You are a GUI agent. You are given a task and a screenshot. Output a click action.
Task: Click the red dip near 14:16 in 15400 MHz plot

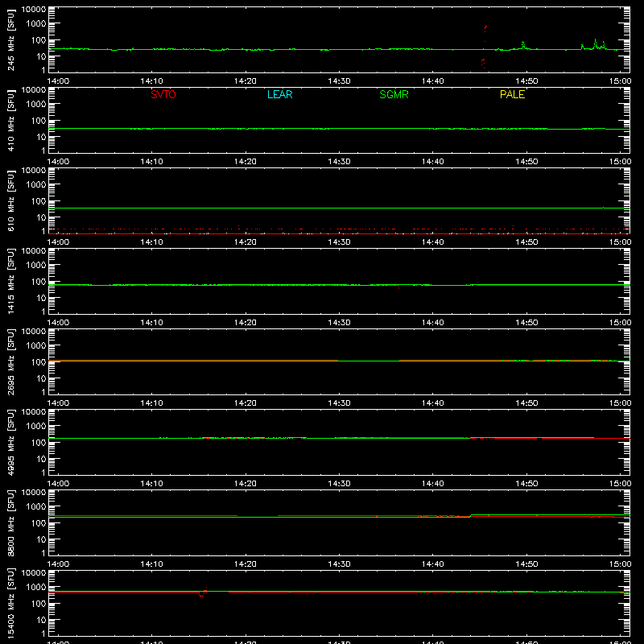(x=202, y=593)
